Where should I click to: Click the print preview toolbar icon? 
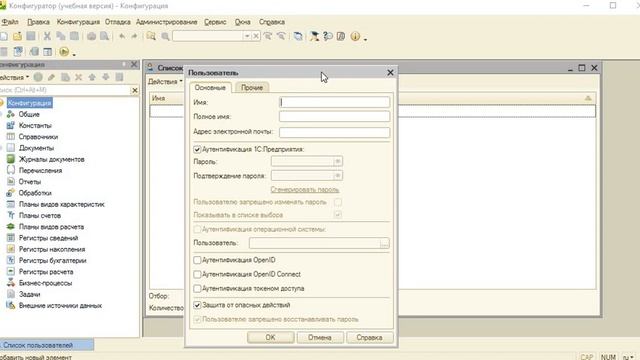104,36
